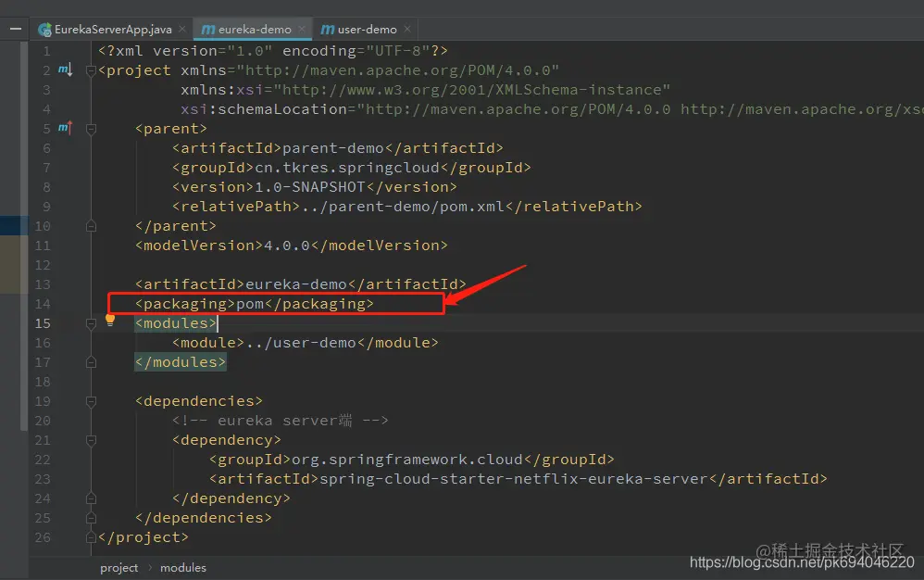Click the org.springframework.cloud groupId value
The image size is (924, 580).
407,460
